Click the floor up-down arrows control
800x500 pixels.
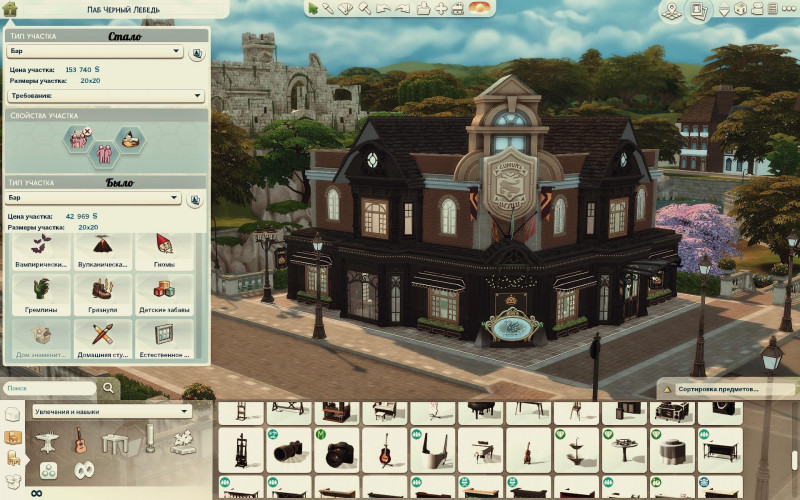pos(724,9)
